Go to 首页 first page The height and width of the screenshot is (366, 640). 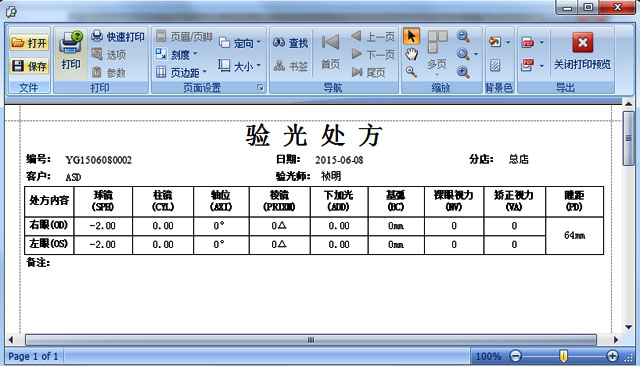tap(330, 52)
